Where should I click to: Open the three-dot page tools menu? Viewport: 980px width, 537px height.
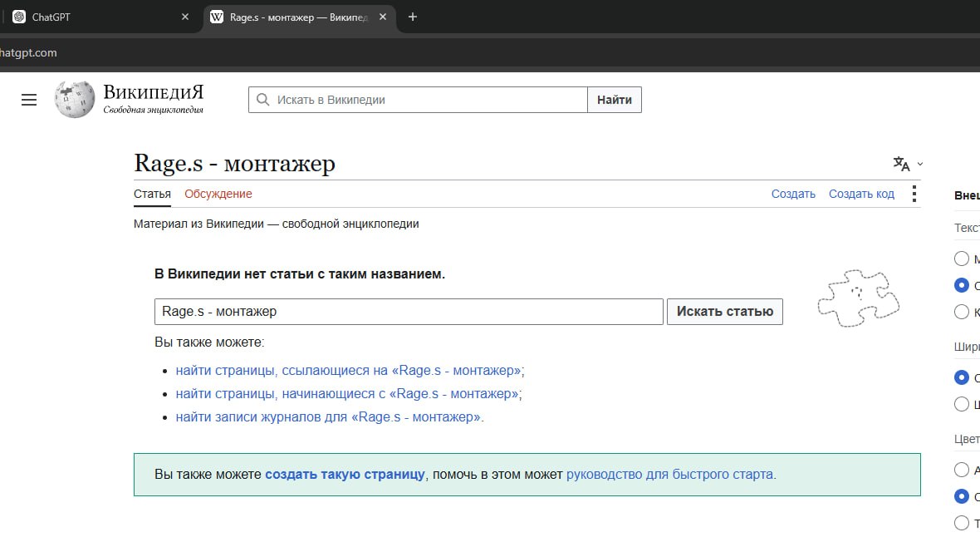(914, 194)
